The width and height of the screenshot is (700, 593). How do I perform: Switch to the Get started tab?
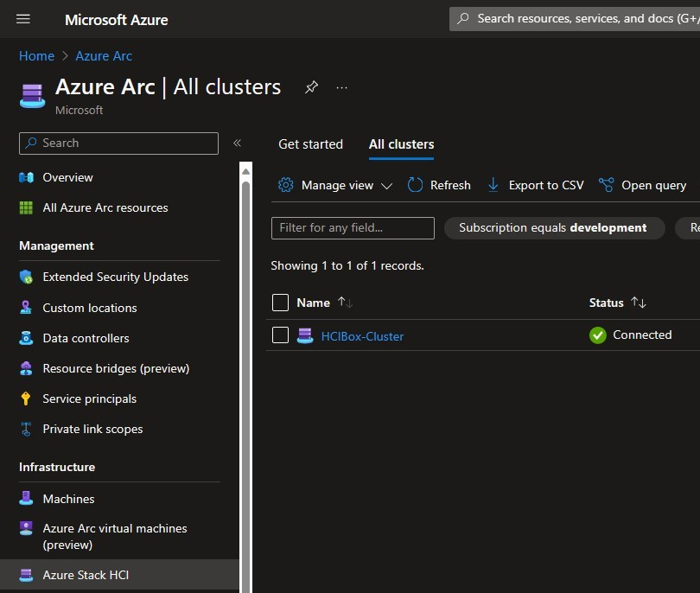(x=311, y=144)
